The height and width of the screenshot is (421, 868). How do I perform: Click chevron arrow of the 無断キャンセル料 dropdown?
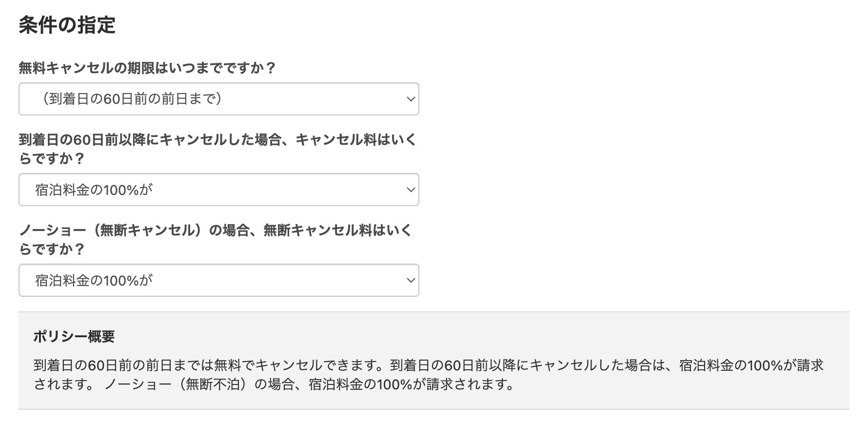point(411,280)
